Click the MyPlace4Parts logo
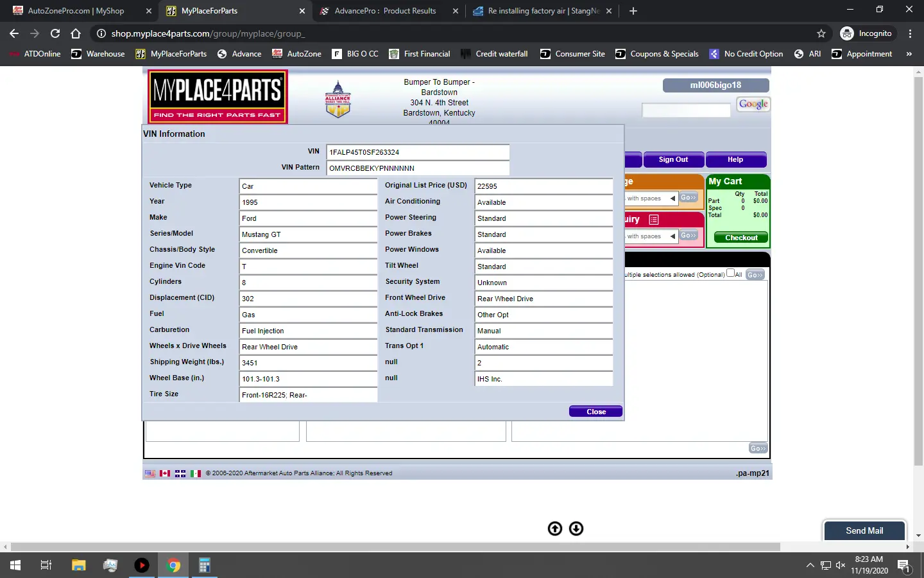This screenshot has height=578, width=924. click(x=218, y=96)
